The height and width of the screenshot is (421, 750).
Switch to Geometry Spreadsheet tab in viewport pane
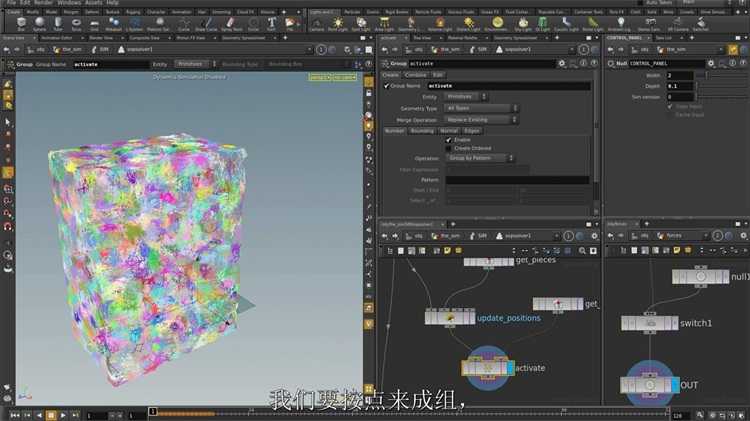(243, 38)
